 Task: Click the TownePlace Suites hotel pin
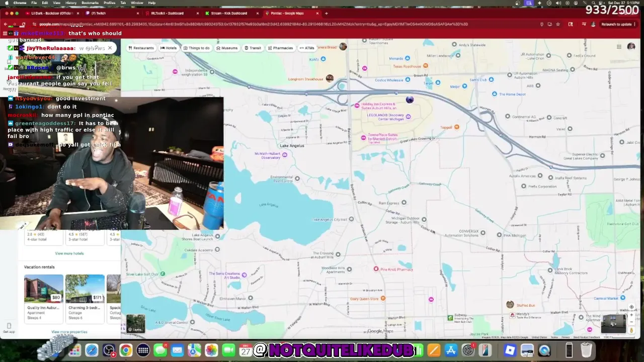click(363, 137)
